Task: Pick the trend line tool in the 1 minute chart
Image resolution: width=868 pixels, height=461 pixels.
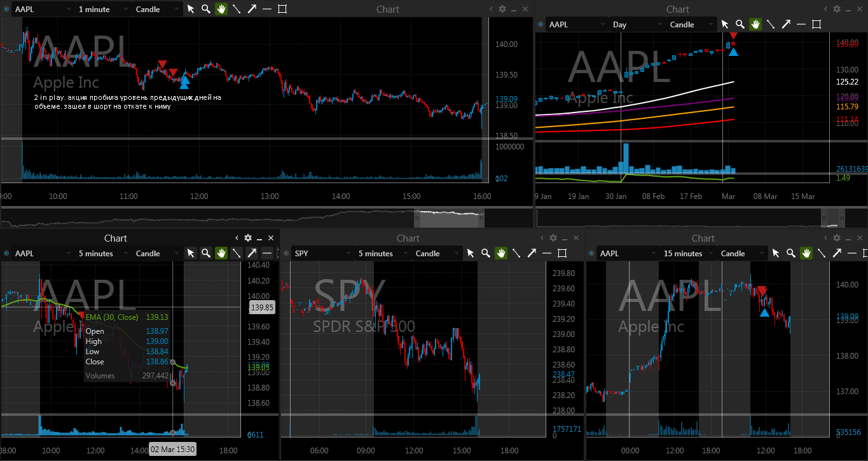Action: [237, 9]
